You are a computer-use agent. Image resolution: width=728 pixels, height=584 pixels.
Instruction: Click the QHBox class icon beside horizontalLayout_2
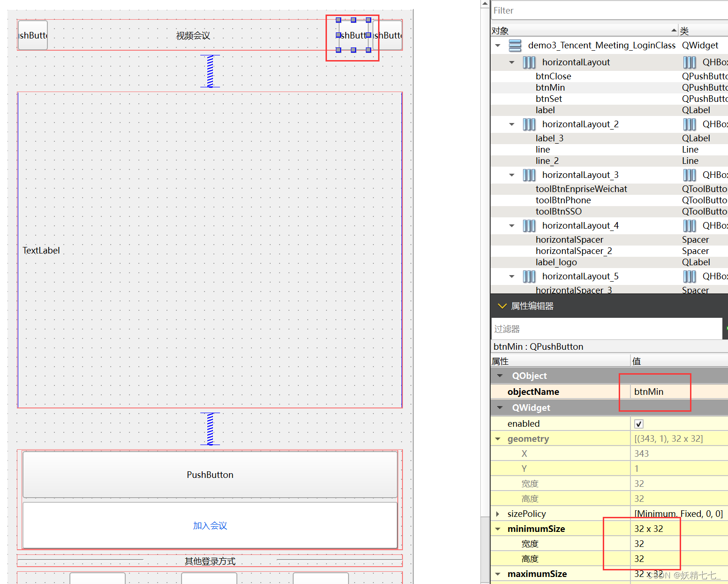click(690, 124)
